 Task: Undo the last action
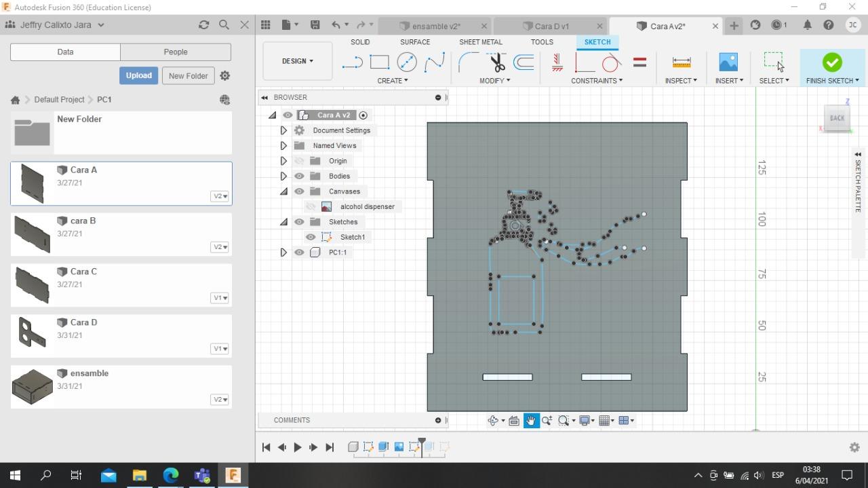pyautogui.click(x=336, y=25)
